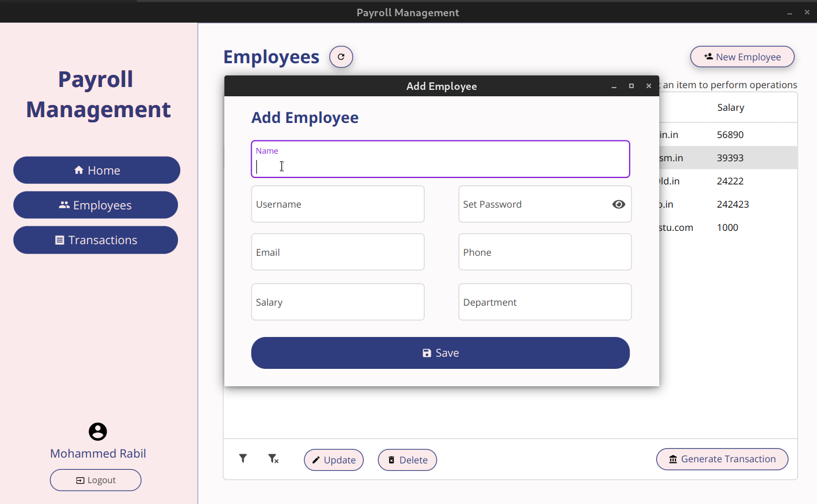Clear filters using the funnel-x icon
This screenshot has height=504, width=817.
pyautogui.click(x=273, y=459)
